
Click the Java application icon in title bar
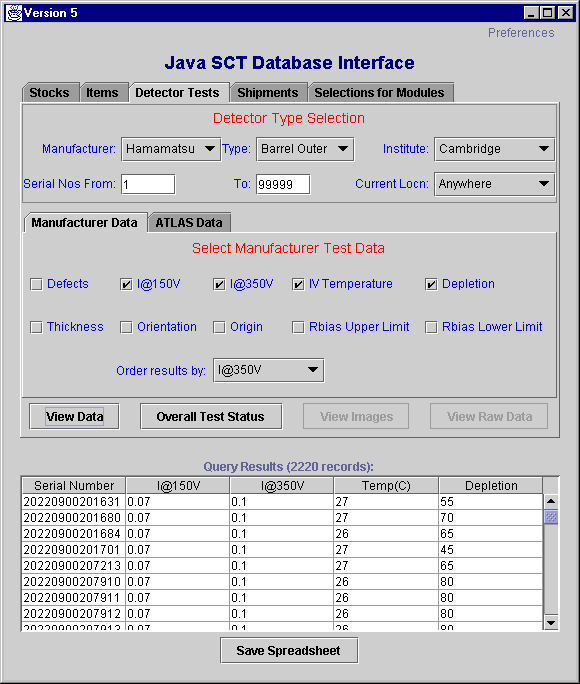tap(13, 13)
